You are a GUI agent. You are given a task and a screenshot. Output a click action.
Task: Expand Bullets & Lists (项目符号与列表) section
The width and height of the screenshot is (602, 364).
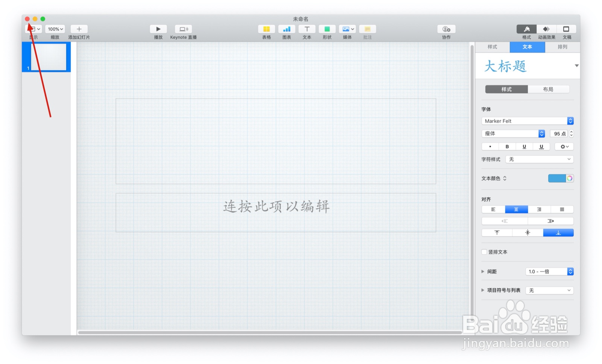pos(483,290)
